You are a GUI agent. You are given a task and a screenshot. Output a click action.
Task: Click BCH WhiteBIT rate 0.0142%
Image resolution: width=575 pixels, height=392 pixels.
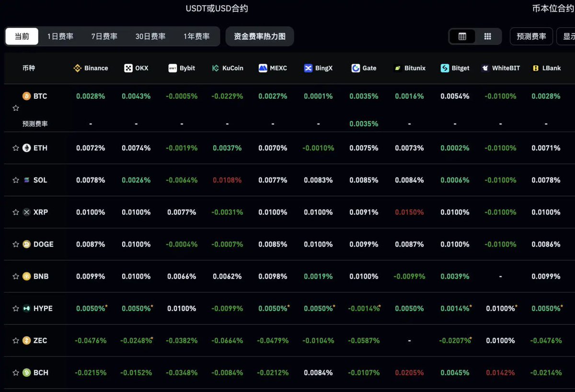coord(500,372)
